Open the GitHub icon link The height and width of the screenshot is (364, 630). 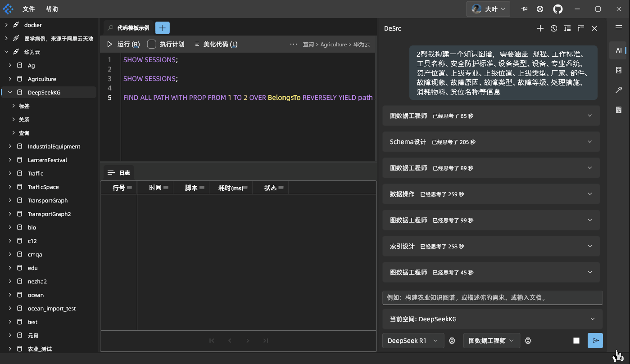(558, 9)
